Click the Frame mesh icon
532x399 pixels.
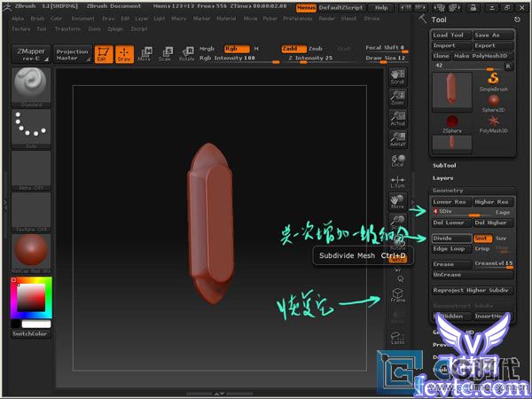pos(397,295)
